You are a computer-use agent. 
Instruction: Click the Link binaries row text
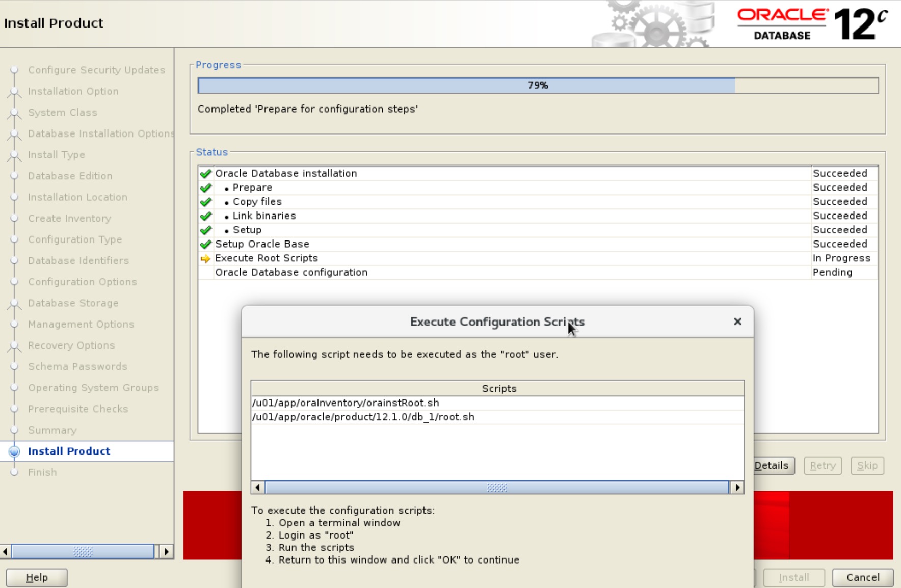(x=264, y=216)
